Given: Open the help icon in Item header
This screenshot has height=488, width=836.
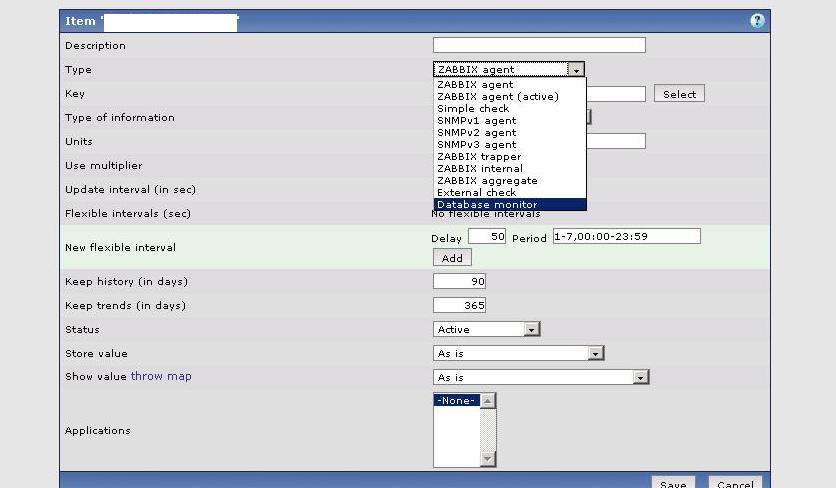Looking at the screenshot, I should pos(757,21).
